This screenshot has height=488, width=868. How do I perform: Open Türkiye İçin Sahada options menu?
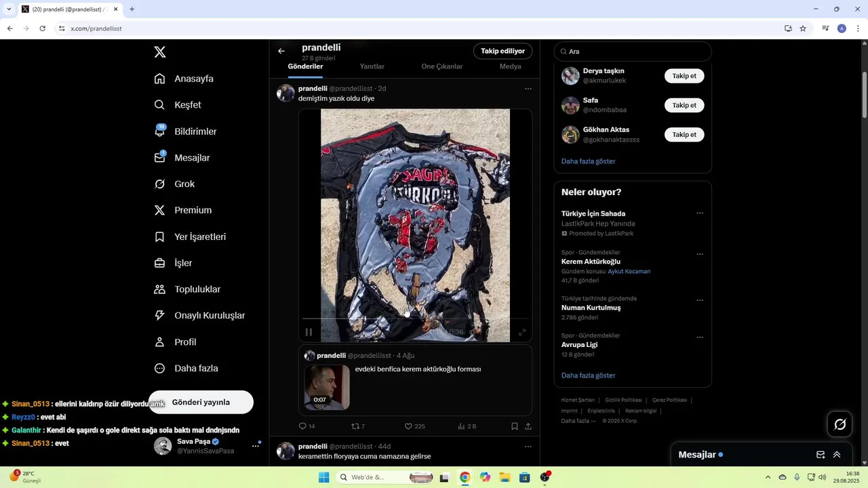[700, 213]
